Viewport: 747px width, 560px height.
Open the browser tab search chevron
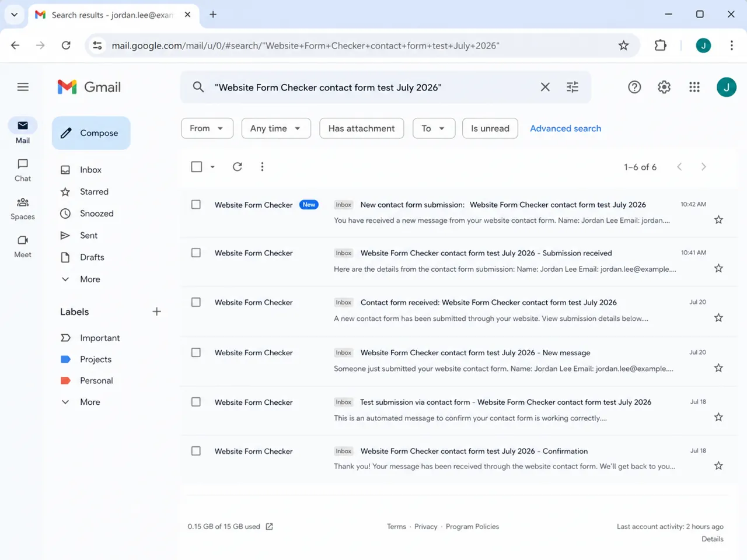tap(14, 15)
